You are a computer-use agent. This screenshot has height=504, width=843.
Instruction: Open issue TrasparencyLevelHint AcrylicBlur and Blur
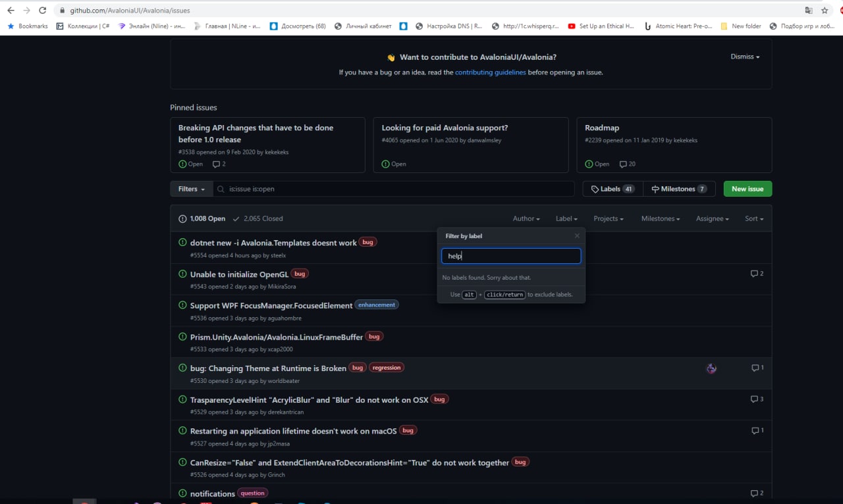309,400
